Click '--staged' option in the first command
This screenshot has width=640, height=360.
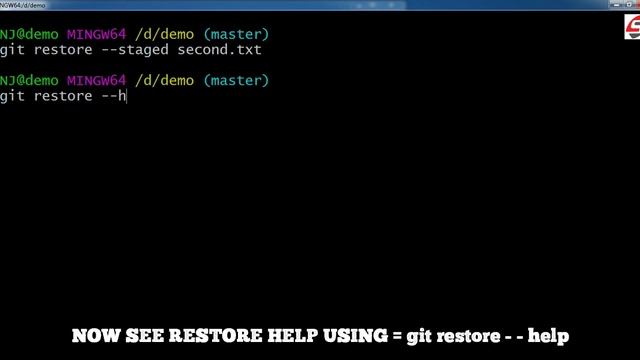point(135,50)
